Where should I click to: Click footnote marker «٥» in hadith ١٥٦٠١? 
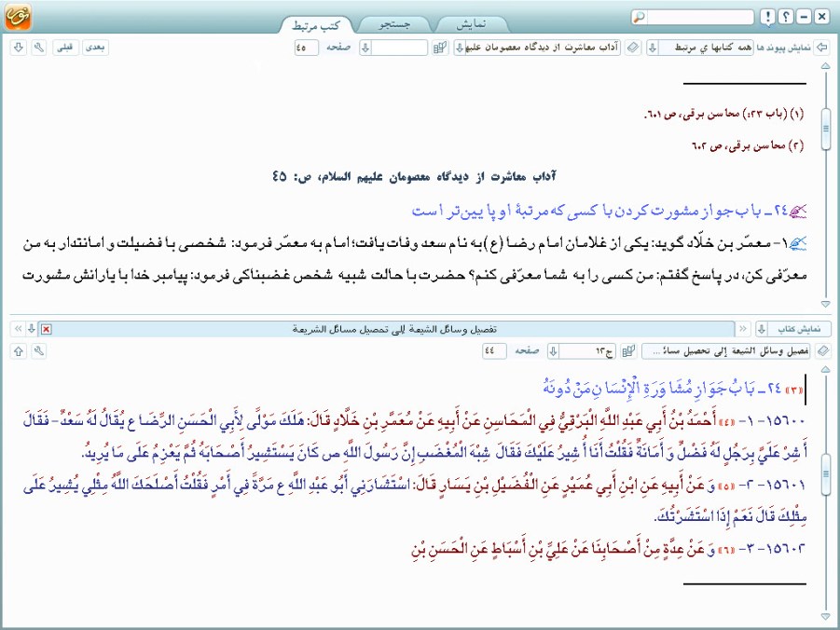click(726, 486)
